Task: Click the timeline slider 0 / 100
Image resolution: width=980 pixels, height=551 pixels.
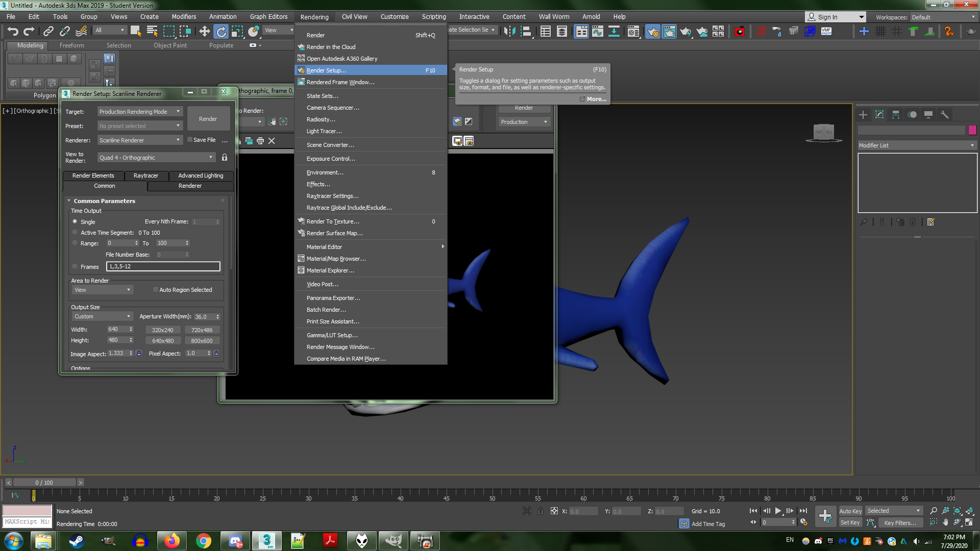Action: tap(44, 483)
